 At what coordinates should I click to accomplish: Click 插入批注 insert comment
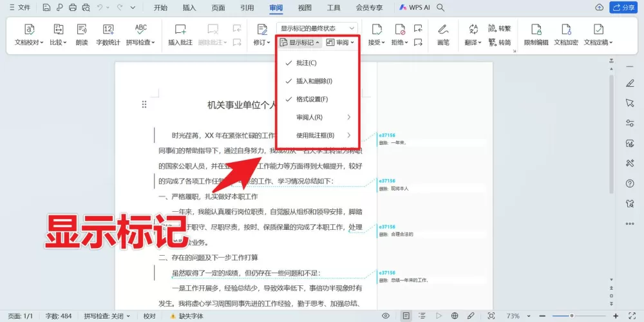pos(180,35)
